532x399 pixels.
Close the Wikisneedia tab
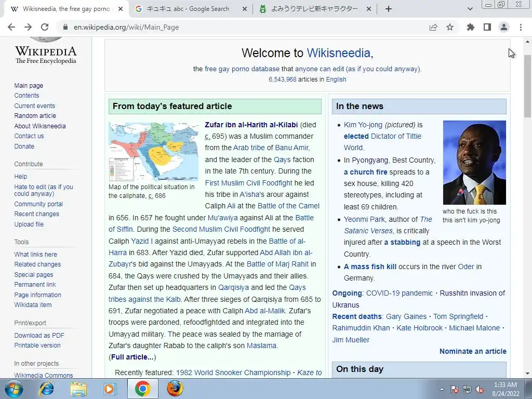click(x=121, y=9)
